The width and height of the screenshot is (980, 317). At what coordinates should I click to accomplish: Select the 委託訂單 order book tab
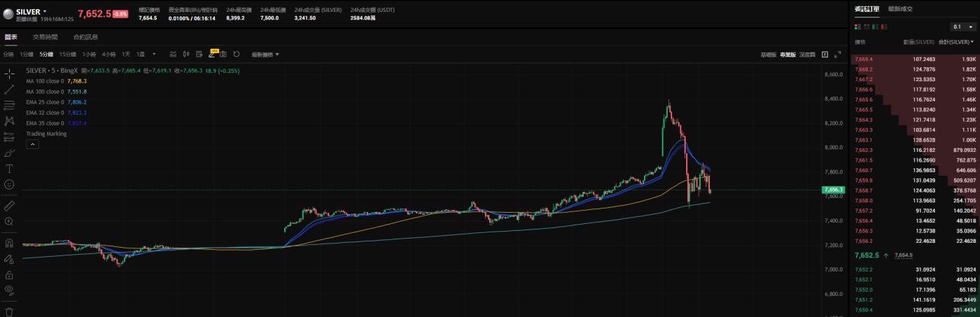[x=867, y=8]
